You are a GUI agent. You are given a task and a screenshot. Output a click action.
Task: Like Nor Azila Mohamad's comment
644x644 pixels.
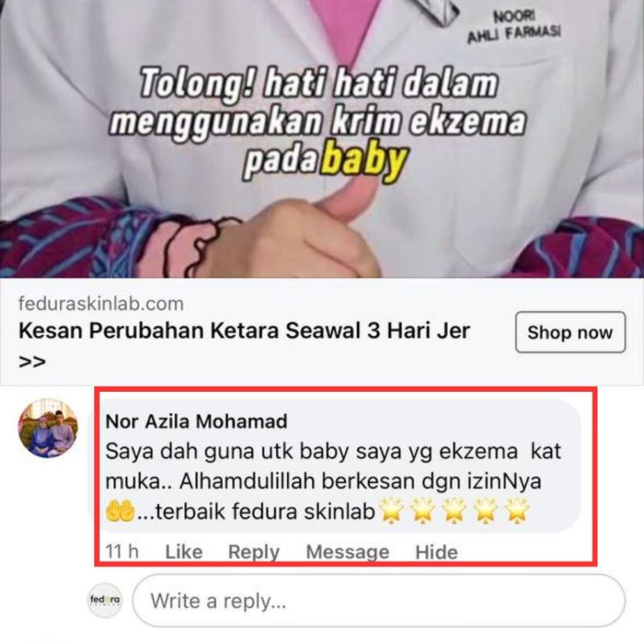[184, 551]
